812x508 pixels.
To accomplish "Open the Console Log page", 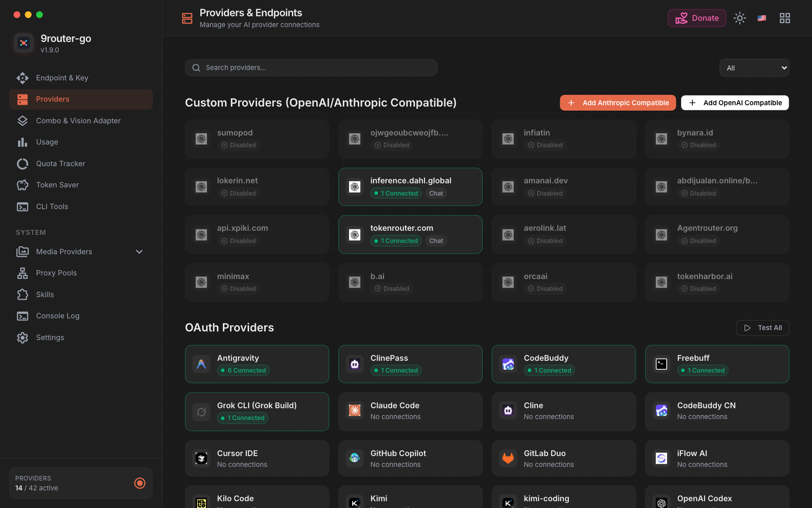I will click(81, 316).
